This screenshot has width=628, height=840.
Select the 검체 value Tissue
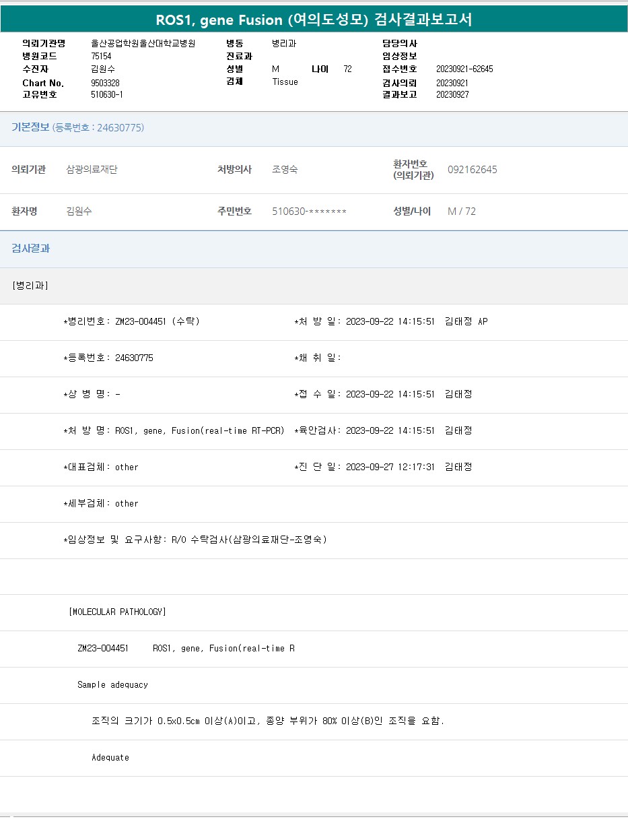(285, 82)
